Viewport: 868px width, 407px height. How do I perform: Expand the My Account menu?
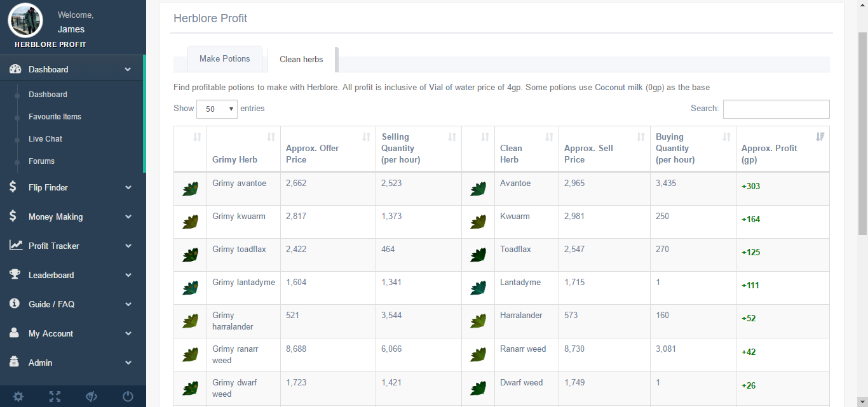(128, 333)
